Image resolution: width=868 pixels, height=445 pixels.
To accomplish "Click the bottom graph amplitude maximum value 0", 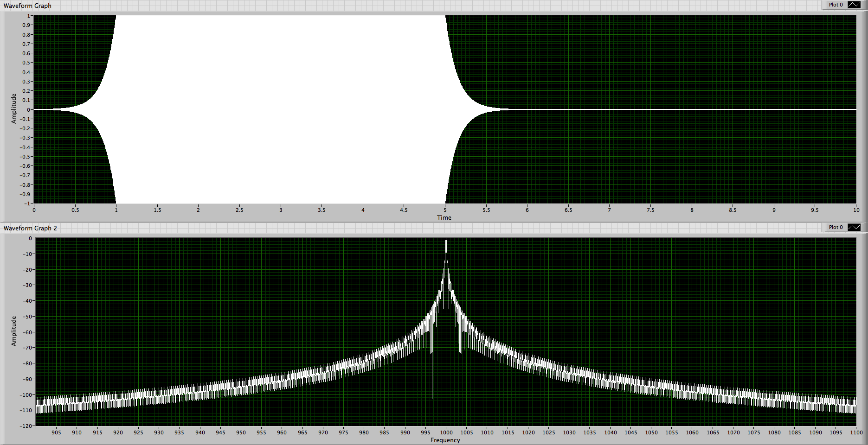I will [31, 238].
